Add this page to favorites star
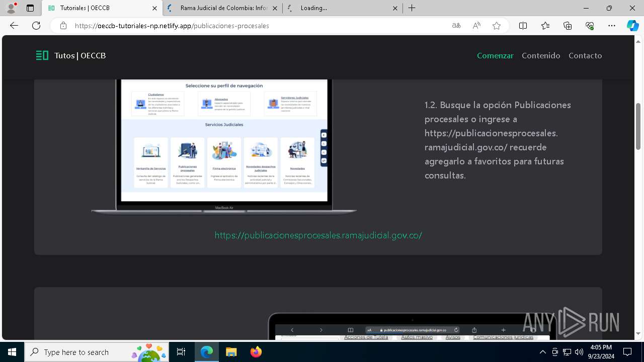644x362 pixels. pyautogui.click(x=497, y=26)
